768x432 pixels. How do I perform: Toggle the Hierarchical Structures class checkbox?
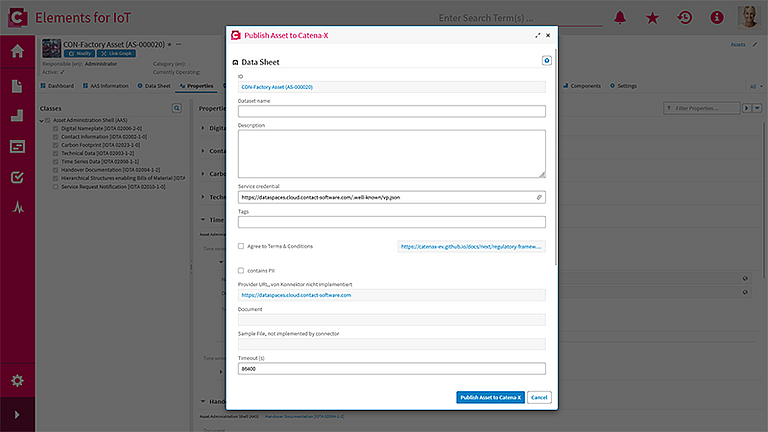[x=55, y=178]
